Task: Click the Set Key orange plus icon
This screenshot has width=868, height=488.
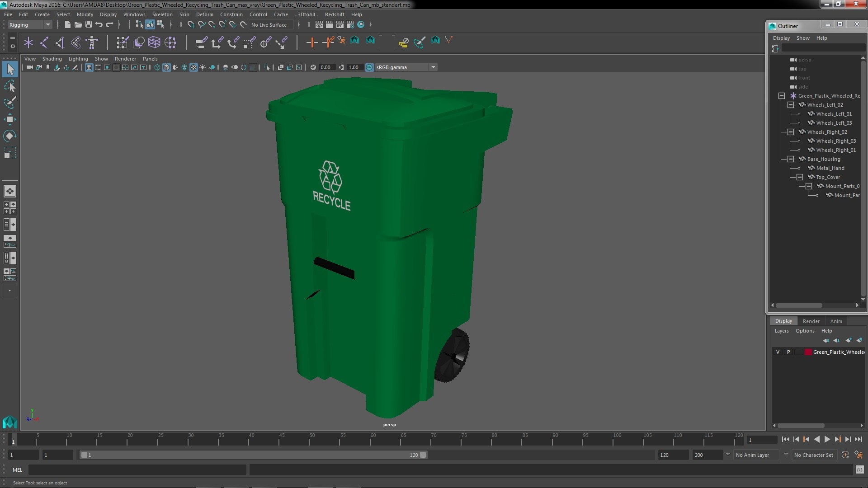Action: click(x=311, y=42)
